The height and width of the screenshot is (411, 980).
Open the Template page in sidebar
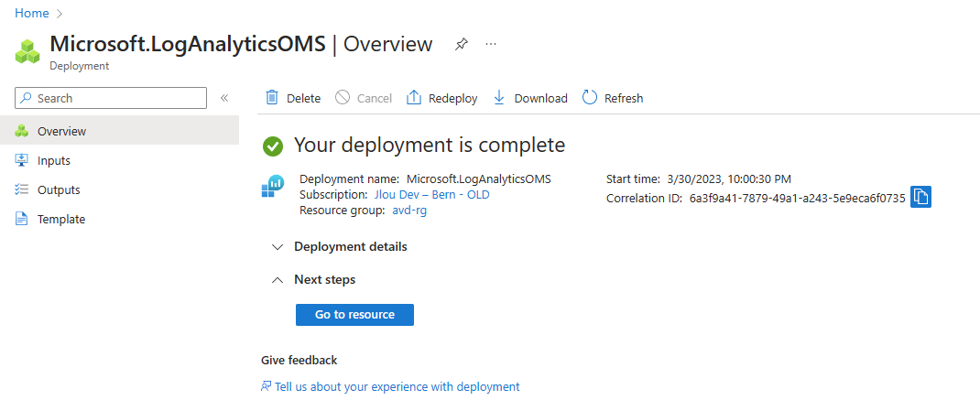pos(60,219)
